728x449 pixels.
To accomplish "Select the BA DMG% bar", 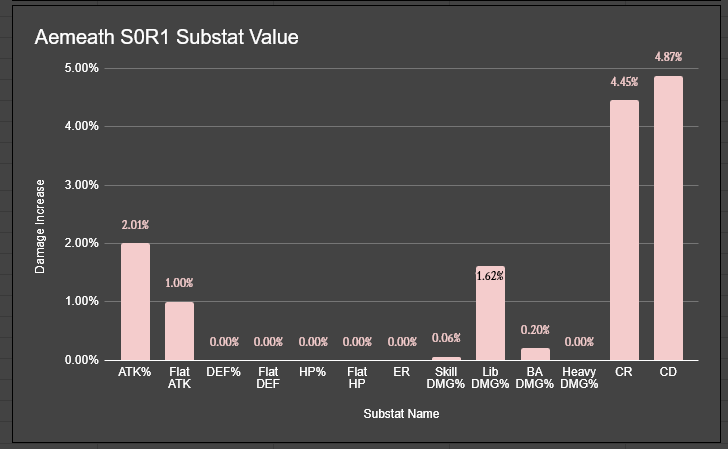I will [535, 354].
